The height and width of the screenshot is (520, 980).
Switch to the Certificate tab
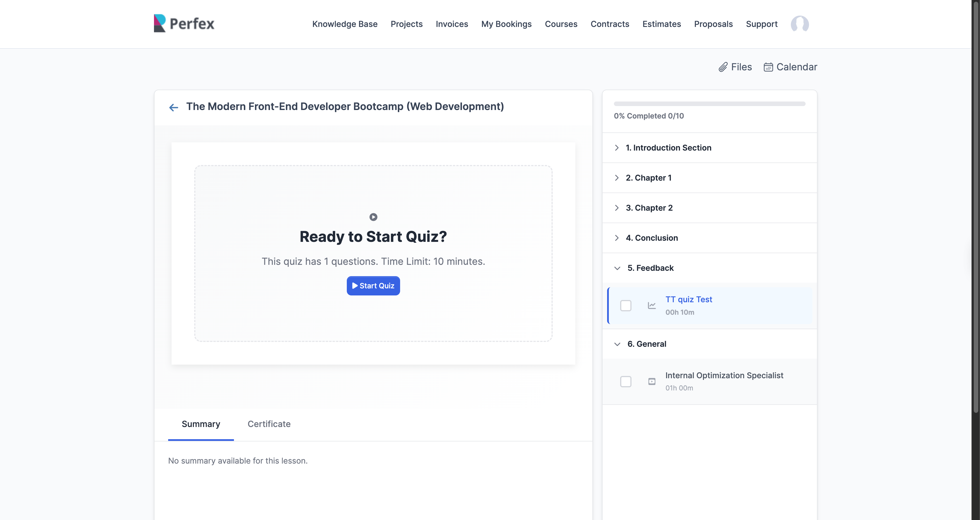coord(269,424)
